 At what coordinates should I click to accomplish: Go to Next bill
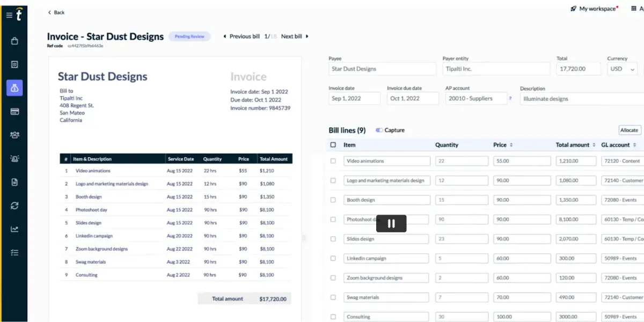[x=295, y=36]
